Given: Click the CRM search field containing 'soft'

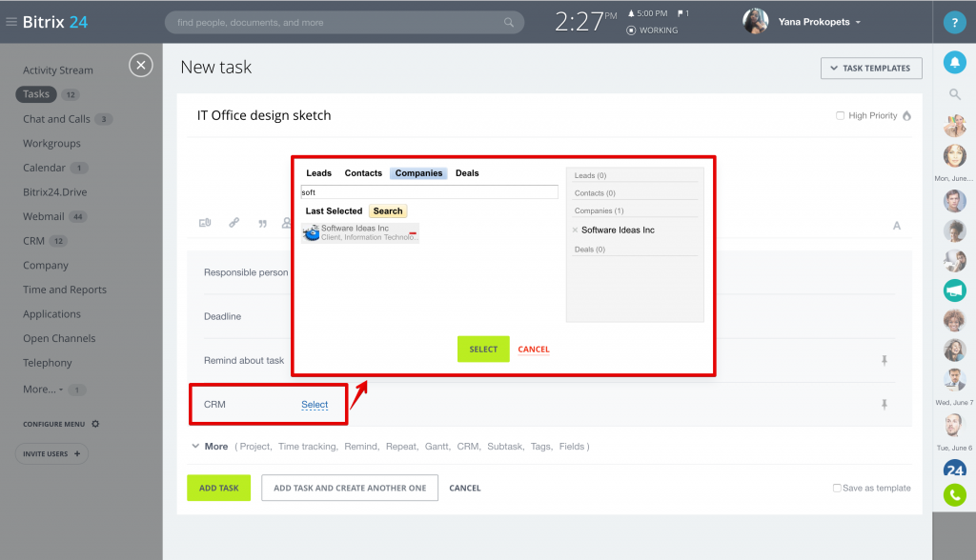Looking at the screenshot, I should pos(430,192).
